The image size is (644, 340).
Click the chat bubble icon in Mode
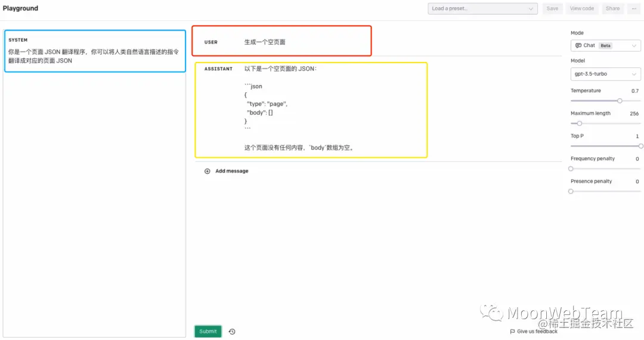(578, 45)
